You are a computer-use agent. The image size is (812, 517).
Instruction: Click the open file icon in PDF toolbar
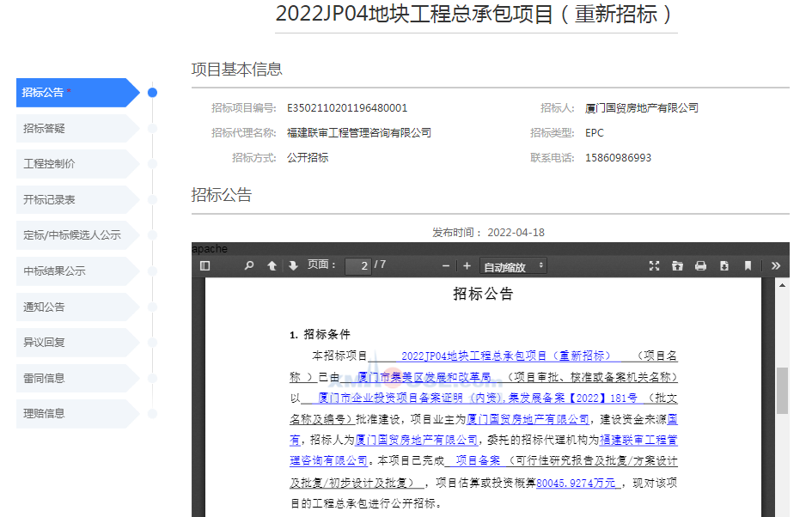pyautogui.click(x=677, y=266)
